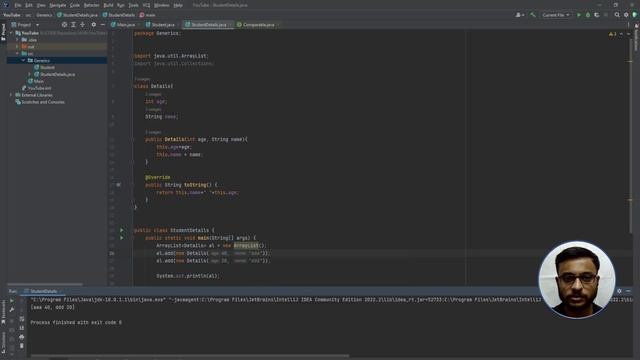Open IDE settings gear in top toolbar

coord(626,15)
